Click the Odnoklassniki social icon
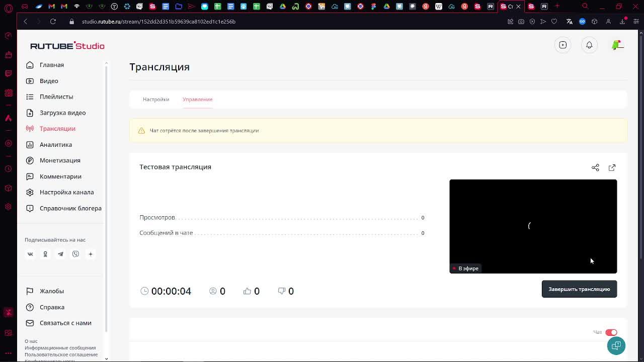The image size is (644, 362). pos(45,254)
